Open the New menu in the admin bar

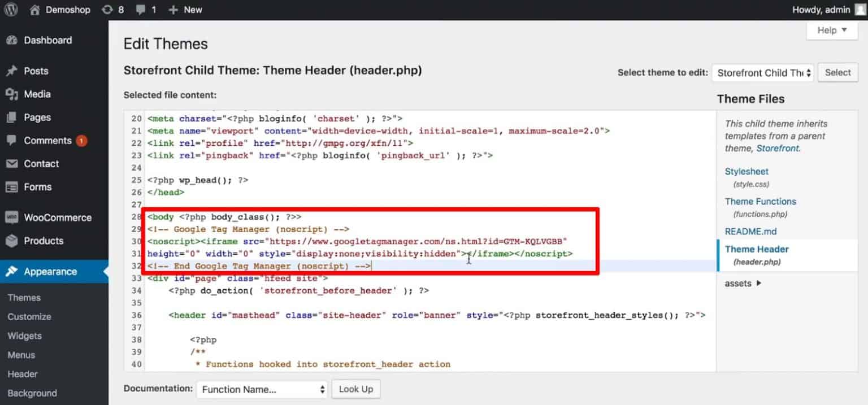click(185, 9)
